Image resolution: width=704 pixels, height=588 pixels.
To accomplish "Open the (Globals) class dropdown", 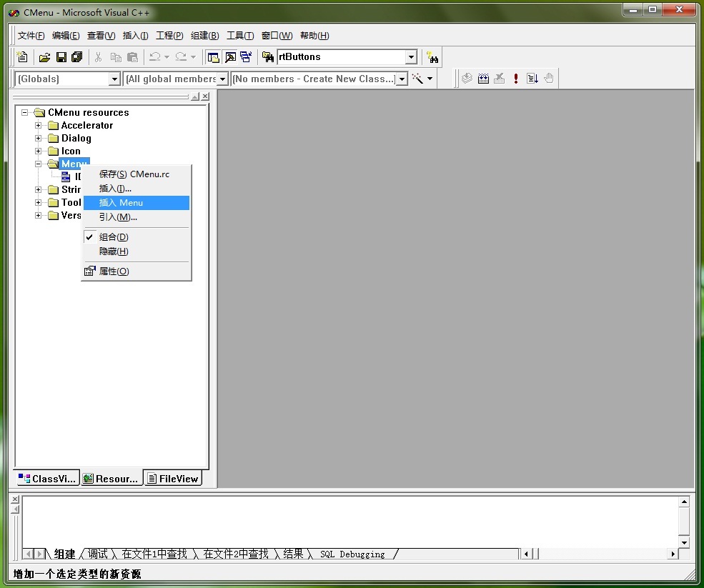I will pyautogui.click(x=114, y=79).
